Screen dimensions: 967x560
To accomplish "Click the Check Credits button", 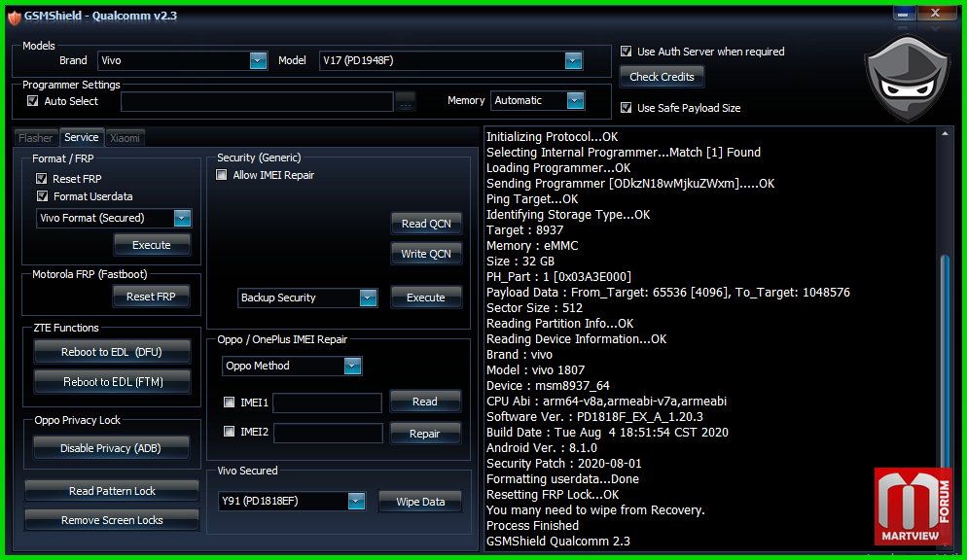I will [x=662, y=77].
